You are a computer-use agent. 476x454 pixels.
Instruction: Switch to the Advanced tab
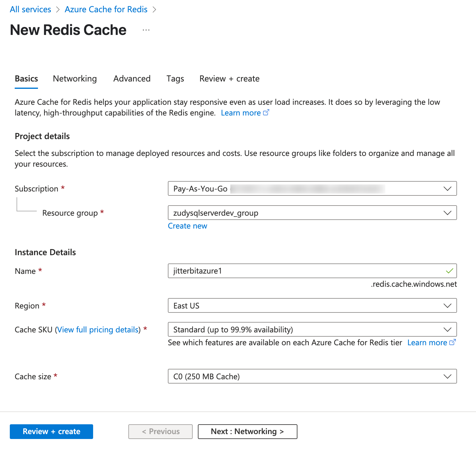[132, 79]
